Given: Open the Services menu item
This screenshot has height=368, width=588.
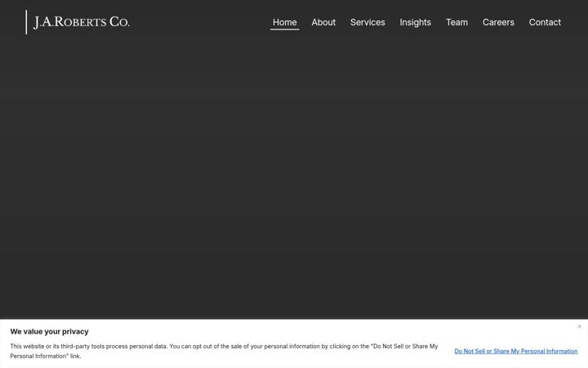Looking at the screenshot, I should point(367,23).
